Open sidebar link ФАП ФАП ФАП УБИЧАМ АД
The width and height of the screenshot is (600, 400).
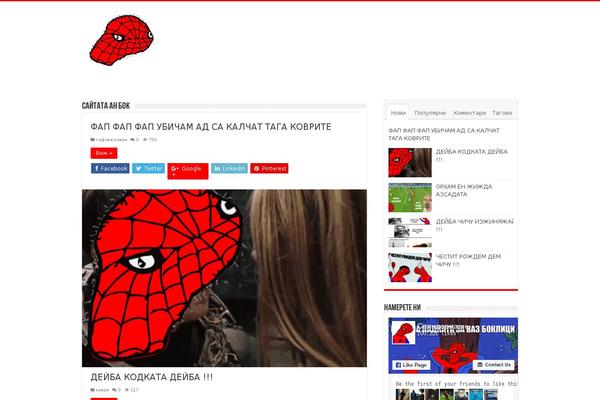coord(444,134)
